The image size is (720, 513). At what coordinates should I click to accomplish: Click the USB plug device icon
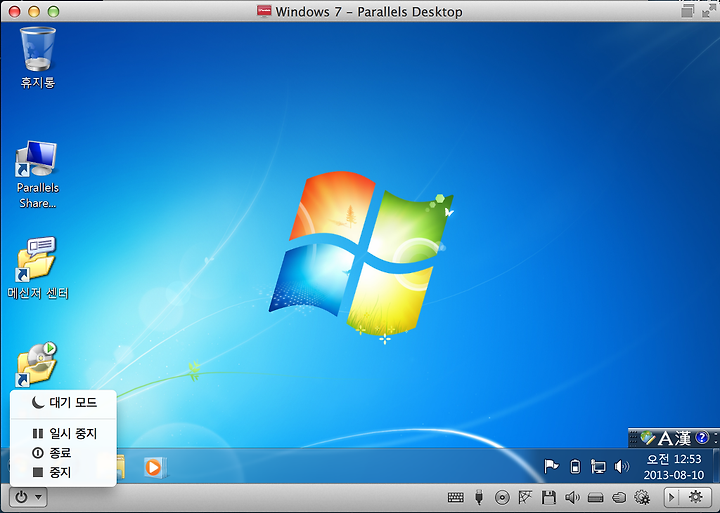click(479, 497)
